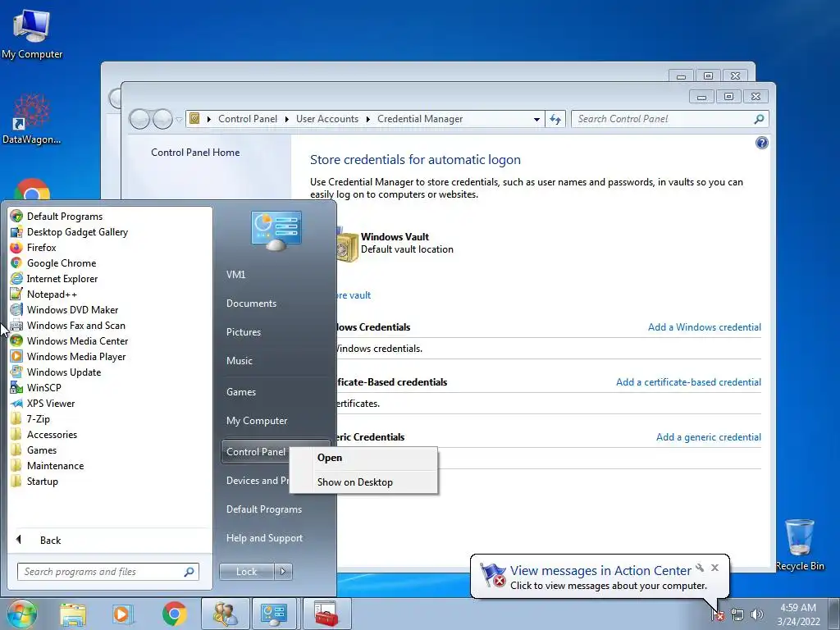The width and height of the screenshot is (840, 630).
Task: Open Control Panel Home link
Action: 195,153
